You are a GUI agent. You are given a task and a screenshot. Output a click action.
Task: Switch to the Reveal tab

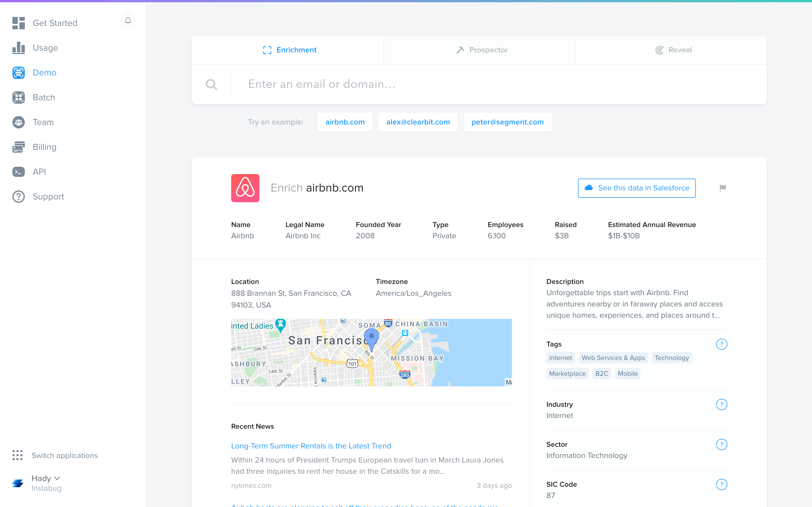tap(673, 50)
